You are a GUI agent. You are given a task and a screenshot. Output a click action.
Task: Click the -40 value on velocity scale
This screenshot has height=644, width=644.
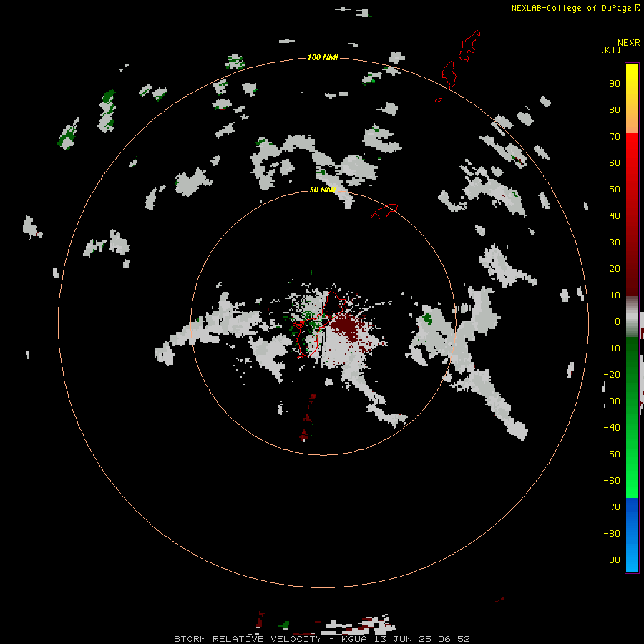pos(612,428)
